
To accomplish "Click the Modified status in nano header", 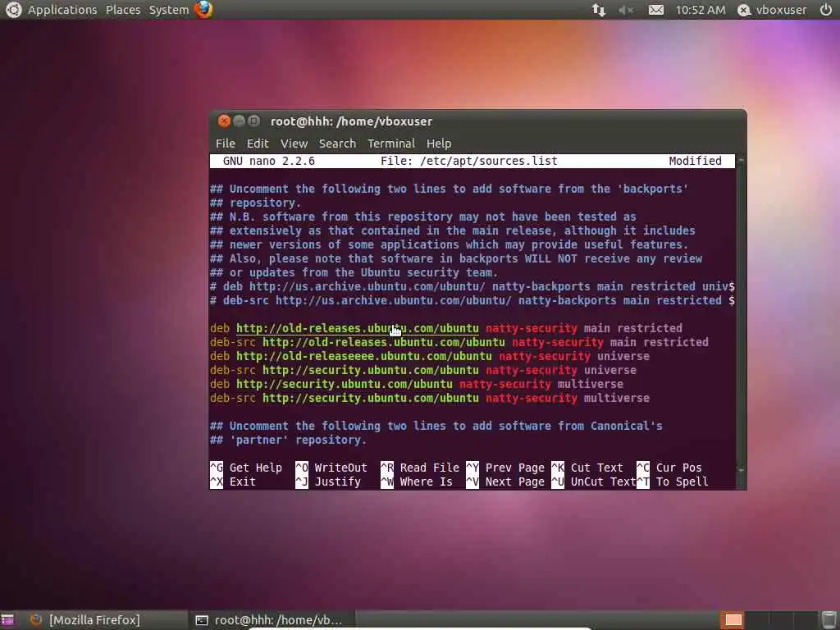I will pyautogui.click(x=695, y=161).
